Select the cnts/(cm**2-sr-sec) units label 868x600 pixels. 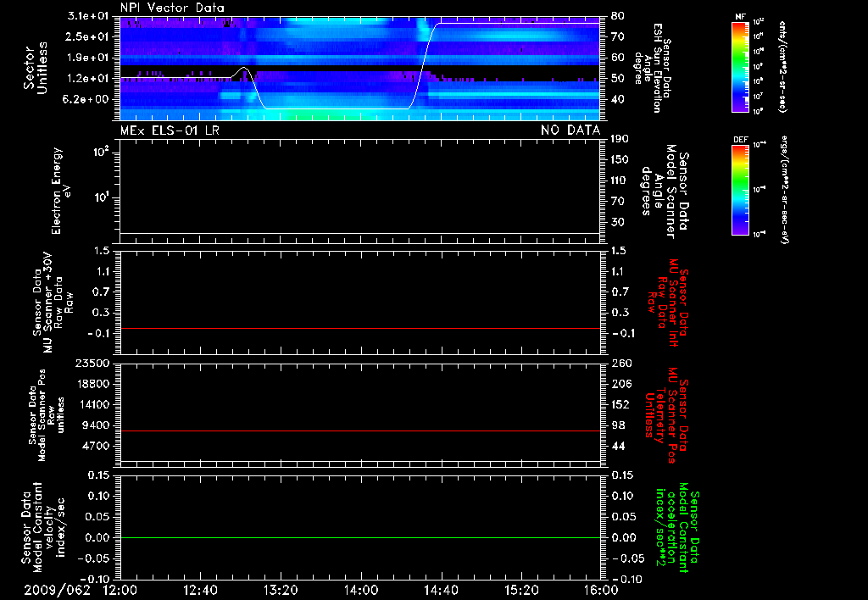point(782,66)
